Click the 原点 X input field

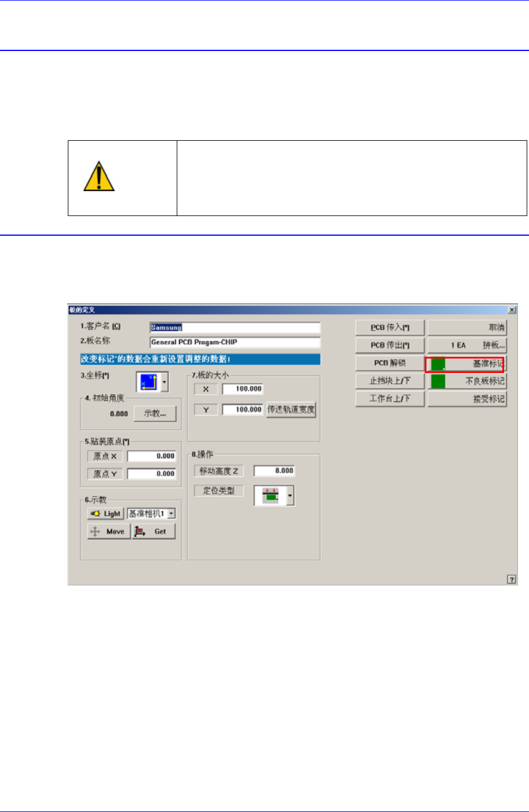151,456
